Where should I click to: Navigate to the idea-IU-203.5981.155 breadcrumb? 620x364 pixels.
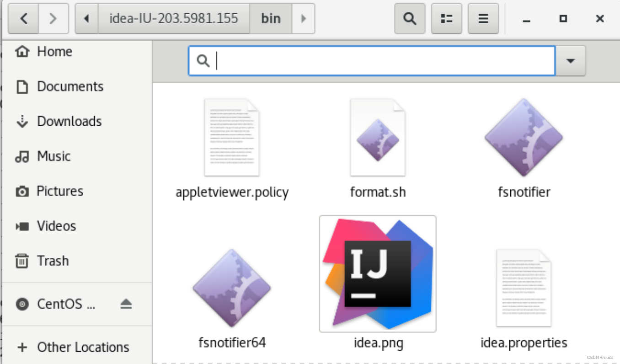pyautogui.click(x=173, y=18)
